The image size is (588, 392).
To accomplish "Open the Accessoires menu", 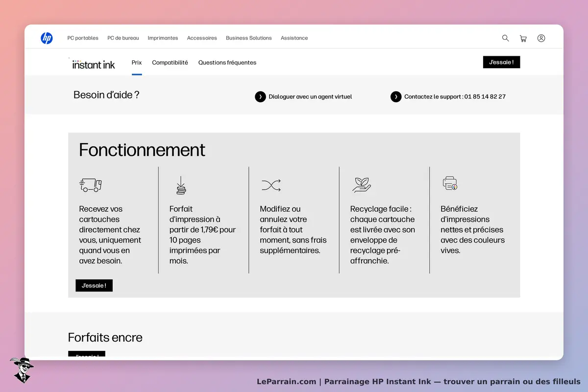I will tap(202, 38).
